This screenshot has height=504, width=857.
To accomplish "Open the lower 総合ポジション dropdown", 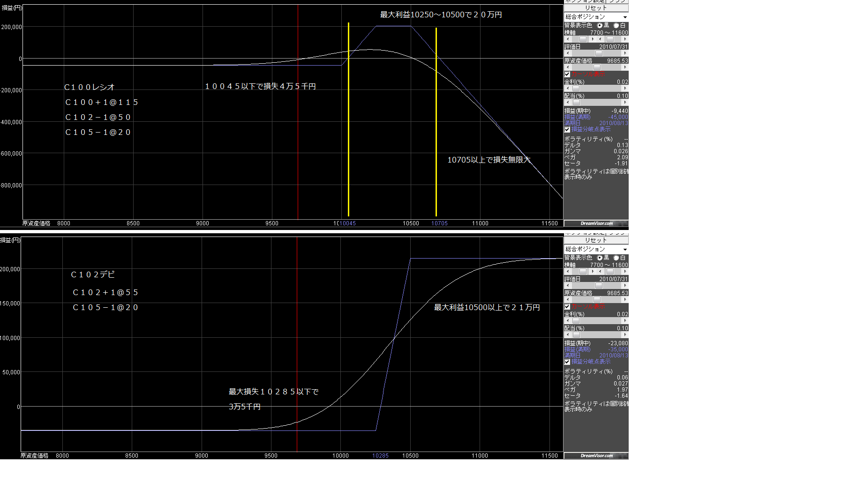I will [596, 249].
